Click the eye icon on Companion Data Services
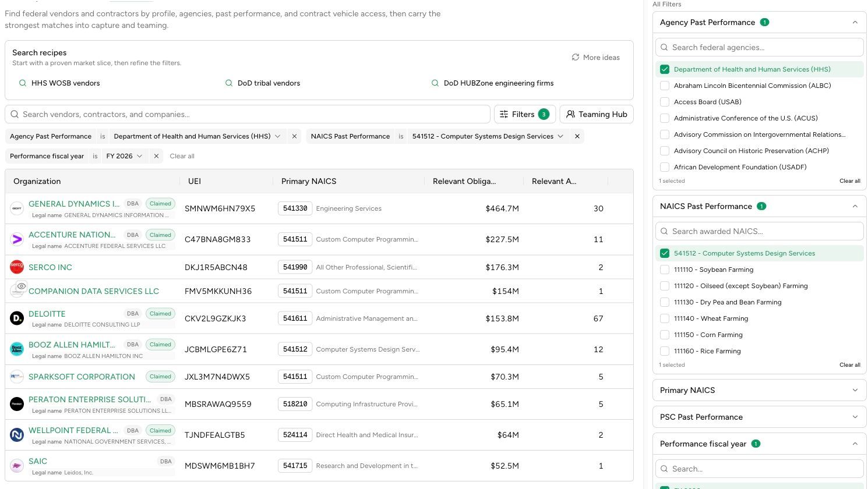The image size is (868, 489). 22,286
